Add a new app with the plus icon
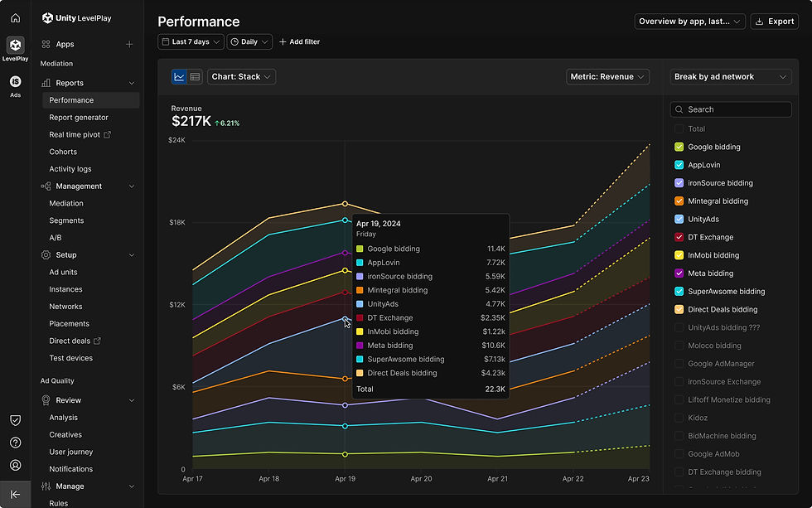Image resolution: width=812 pixels, height=508 pixels. point(129,45)
